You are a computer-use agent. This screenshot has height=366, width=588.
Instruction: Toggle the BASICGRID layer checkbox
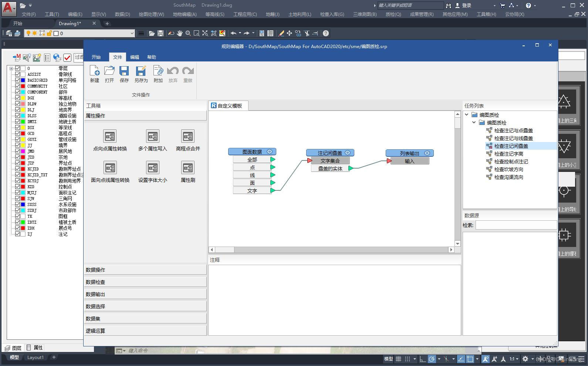17,80
